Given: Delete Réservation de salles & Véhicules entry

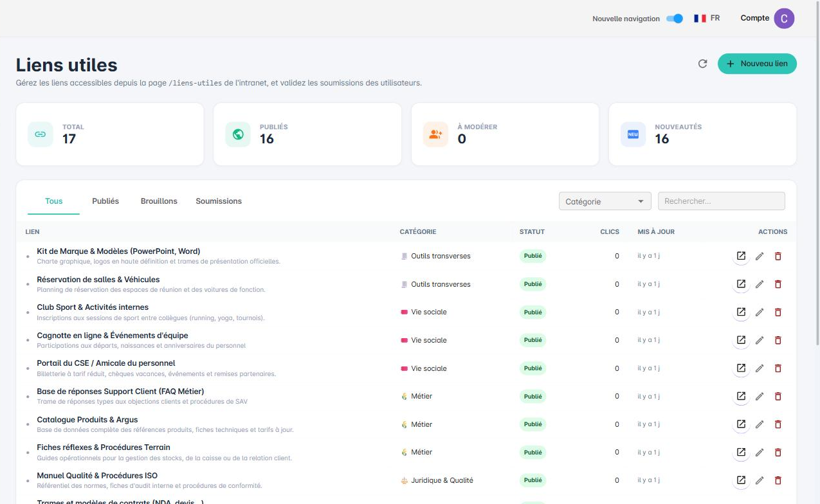Looking at the screenshot, I should pyautogui.click(x=778, y=284).
